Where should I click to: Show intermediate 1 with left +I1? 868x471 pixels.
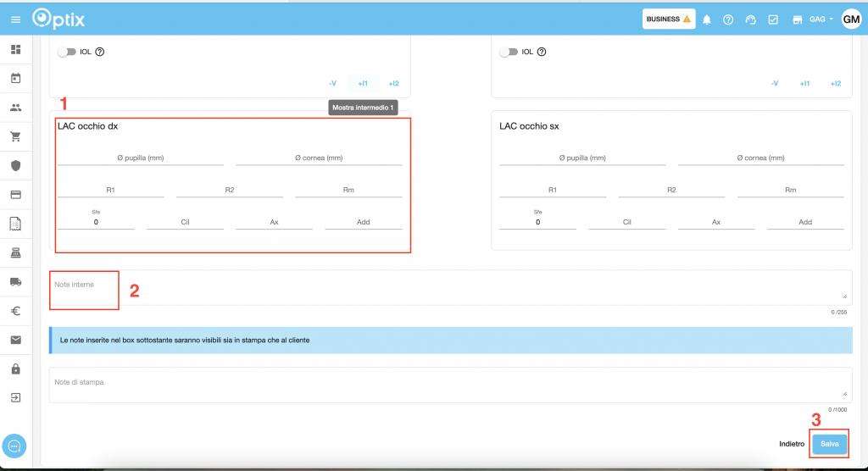(363, 83)
